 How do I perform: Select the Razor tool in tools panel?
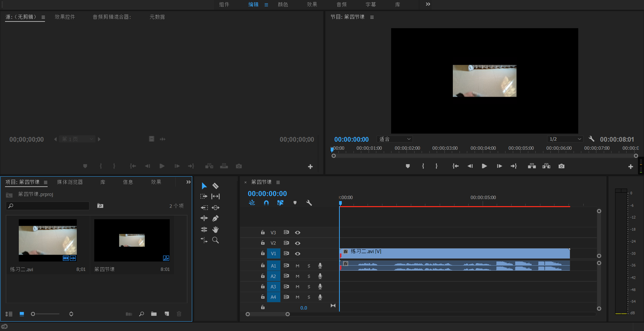215,186
